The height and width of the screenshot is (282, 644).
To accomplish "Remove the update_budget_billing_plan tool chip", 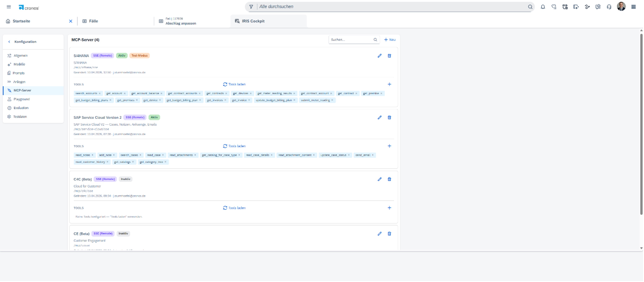I will (x=294, y=100).
